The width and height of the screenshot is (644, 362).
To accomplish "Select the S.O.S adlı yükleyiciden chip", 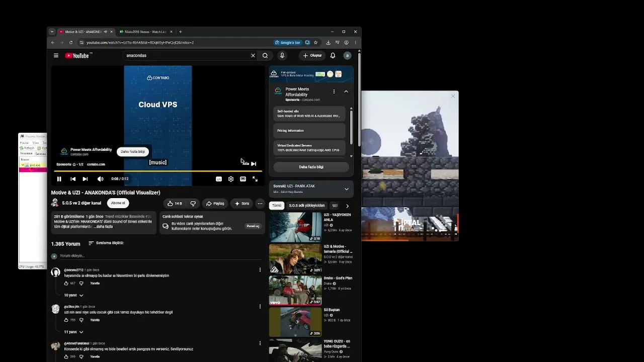I will 307,206.
